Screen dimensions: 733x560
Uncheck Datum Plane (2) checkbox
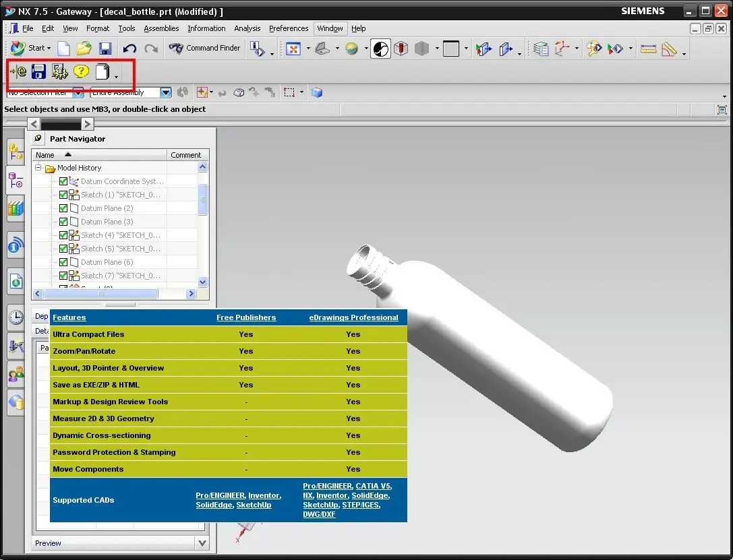63,208
